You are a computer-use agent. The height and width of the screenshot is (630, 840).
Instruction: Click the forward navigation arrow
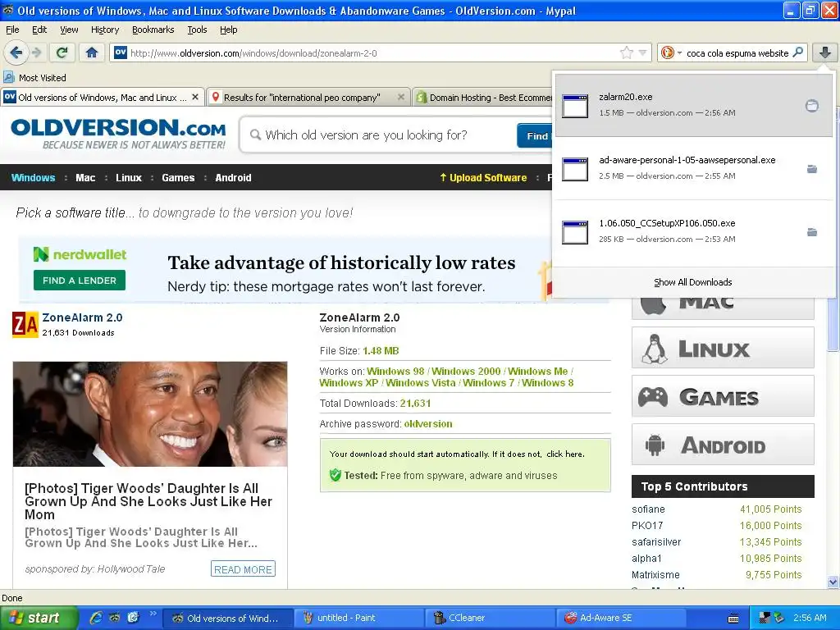pyautogui.click(x=36, y=52)
